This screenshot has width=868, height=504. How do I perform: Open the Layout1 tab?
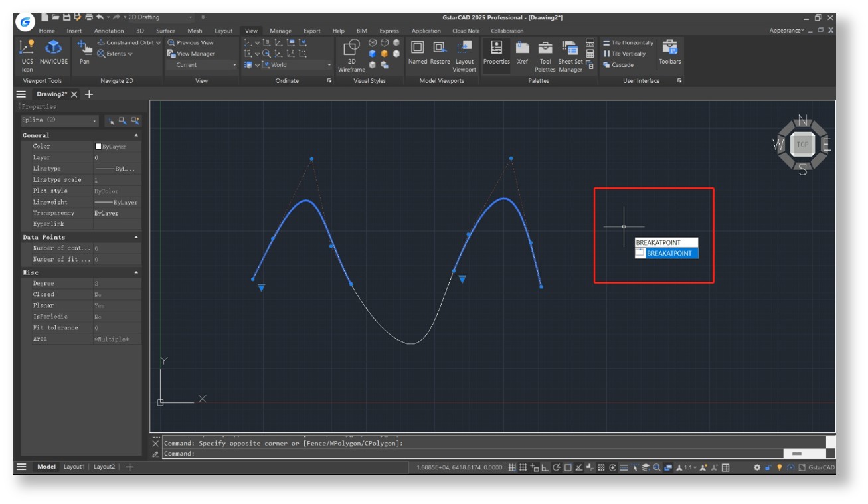[74, 467]
